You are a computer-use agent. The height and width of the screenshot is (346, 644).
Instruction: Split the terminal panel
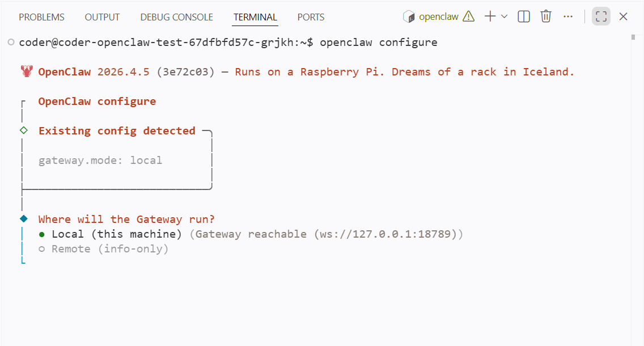click(524, 16)
